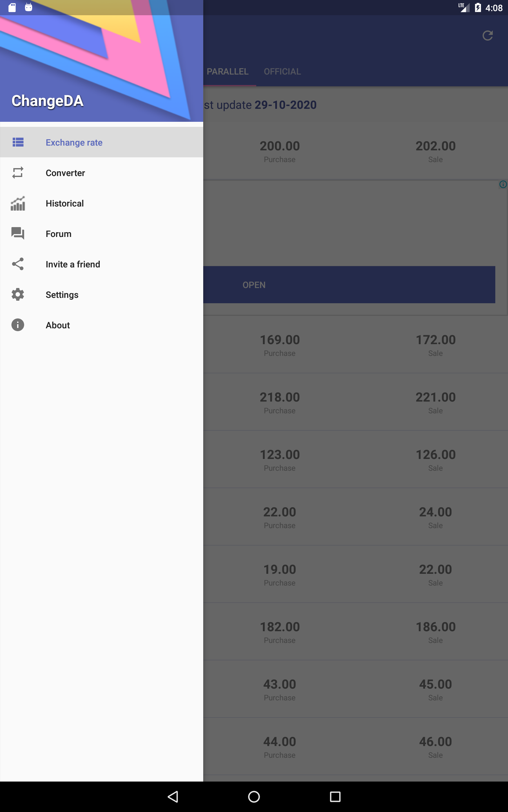Open Settings from the drawer
This screenshot has height=812, width=508.
click(x=102, y=295)
